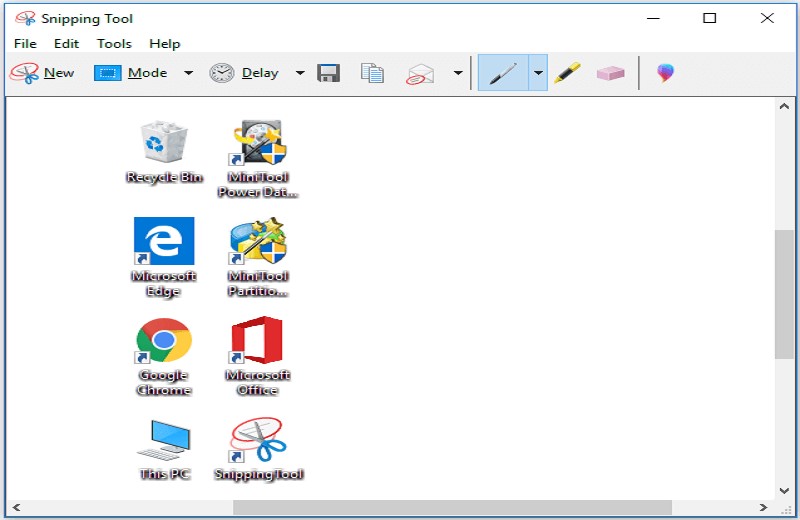Click the Microsoft Office icon in the snip

257,340
